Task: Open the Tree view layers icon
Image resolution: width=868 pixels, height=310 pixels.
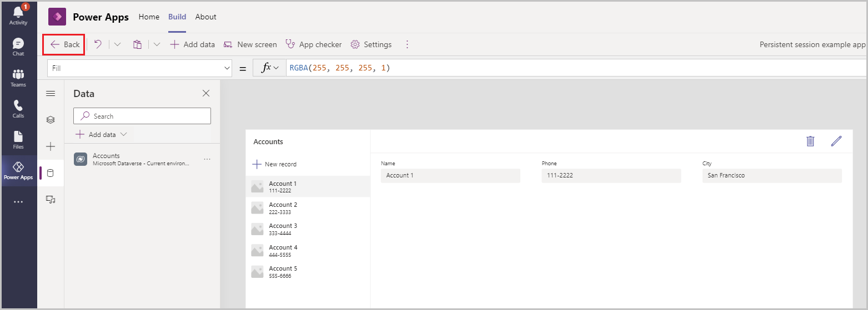Action: point(51,120)
